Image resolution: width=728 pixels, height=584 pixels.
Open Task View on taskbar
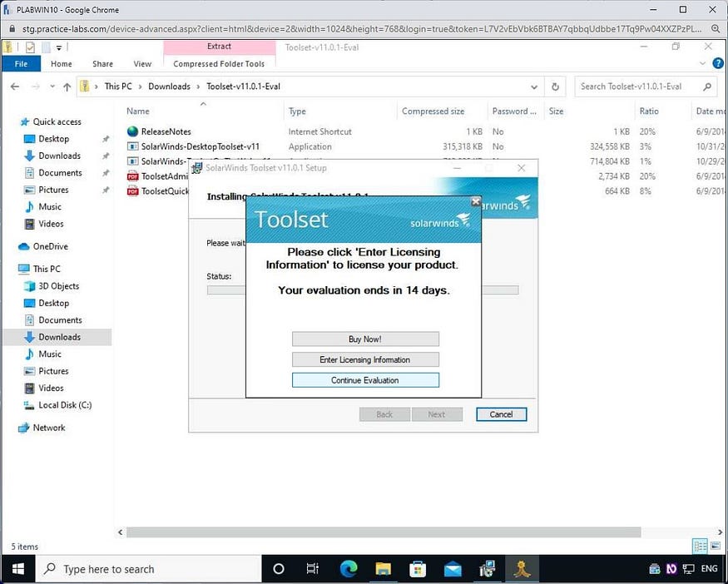click(313, 569)
